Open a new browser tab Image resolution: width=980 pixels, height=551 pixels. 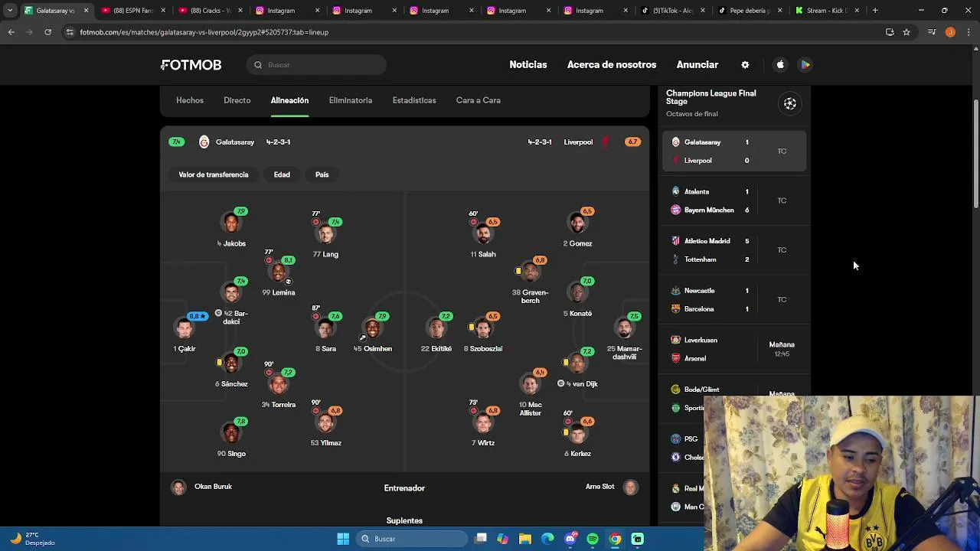tap(875, 11)
